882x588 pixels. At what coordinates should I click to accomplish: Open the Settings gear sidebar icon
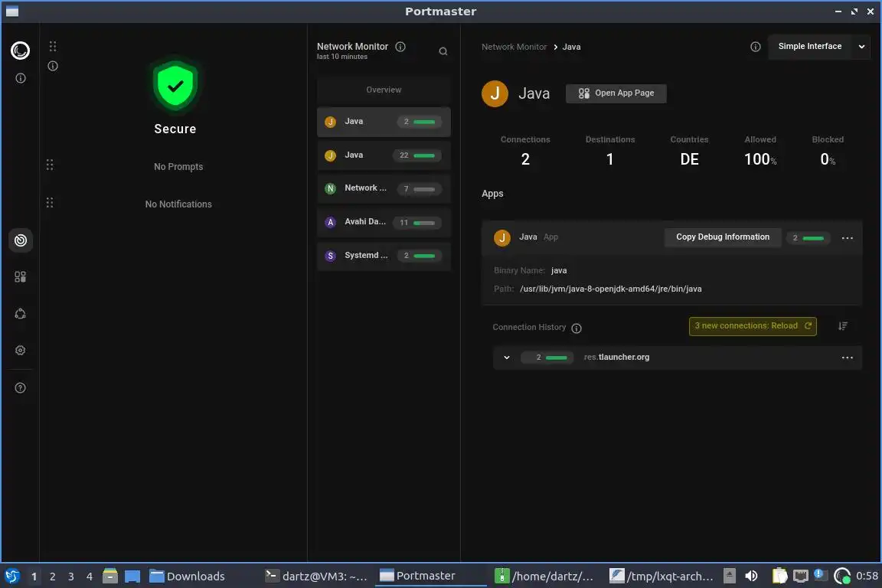pos(20,350)
